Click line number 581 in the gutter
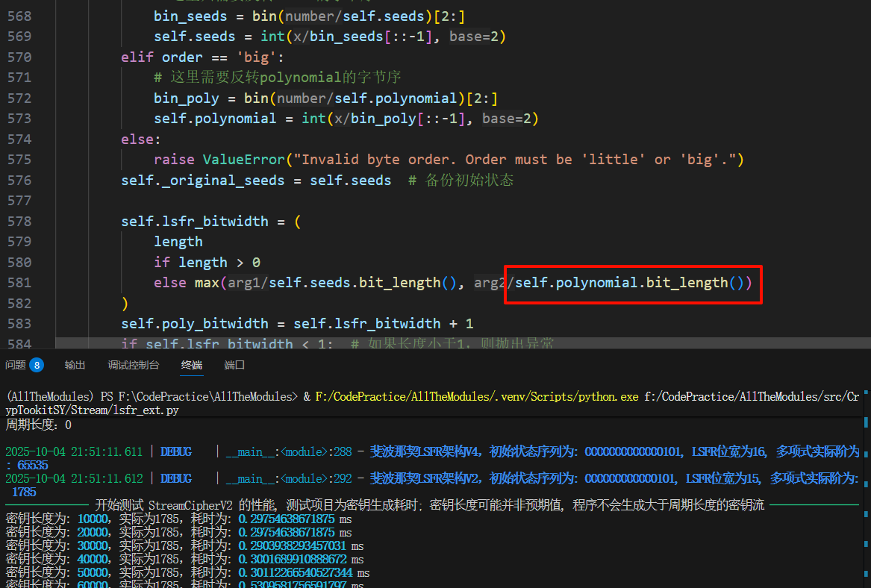871x588 pixels. 19,283
